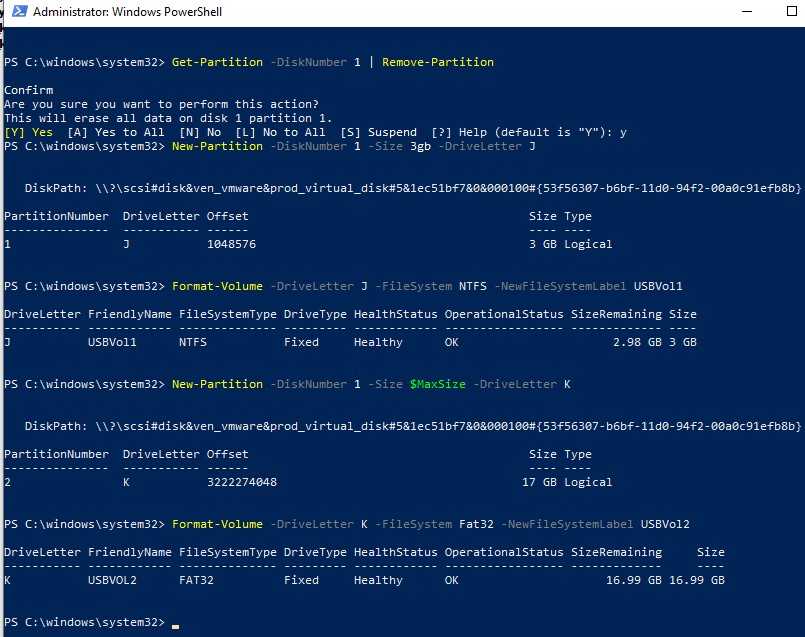Click the '17 GB Logical' partition size text
The height and width of the screenshot is (637, 805).
click(567, 482)
